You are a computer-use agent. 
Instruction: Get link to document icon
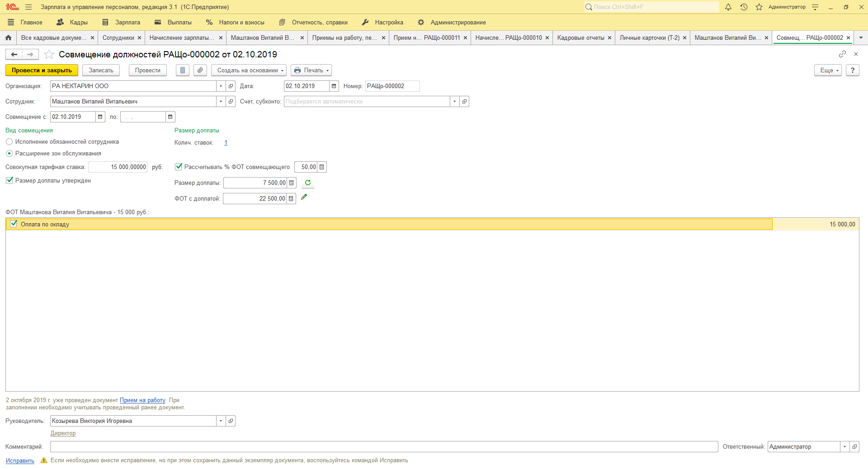pos(842,54)
